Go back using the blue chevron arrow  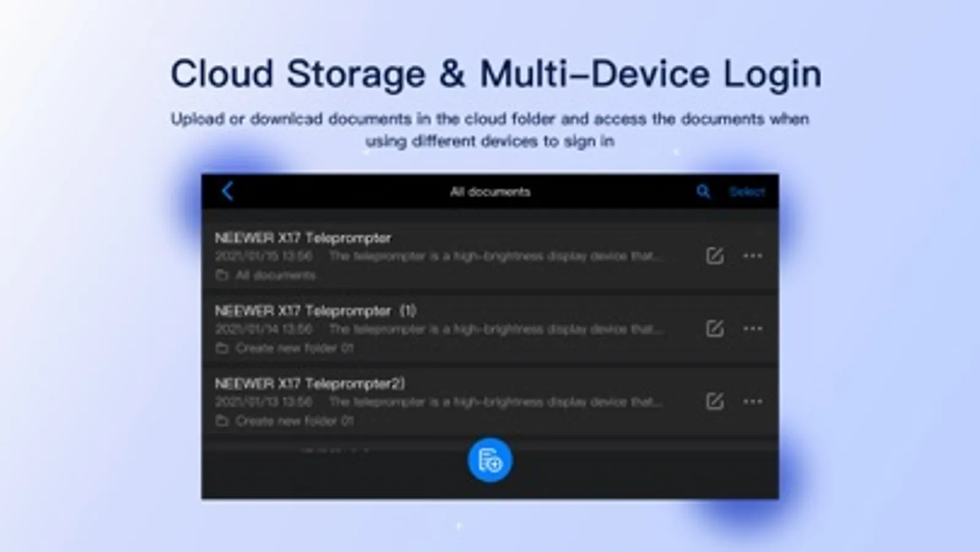(227, 191)
